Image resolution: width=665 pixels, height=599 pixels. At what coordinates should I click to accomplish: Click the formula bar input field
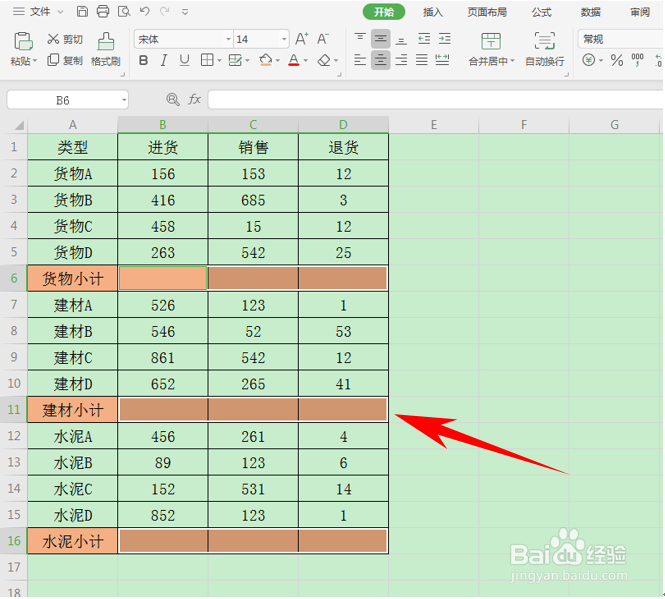(436, 100)
